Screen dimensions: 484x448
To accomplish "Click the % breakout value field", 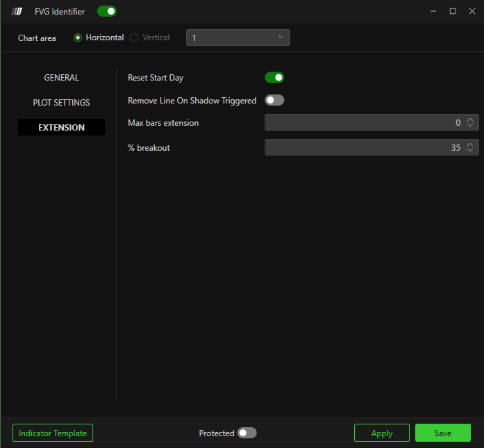I will 361,148.
